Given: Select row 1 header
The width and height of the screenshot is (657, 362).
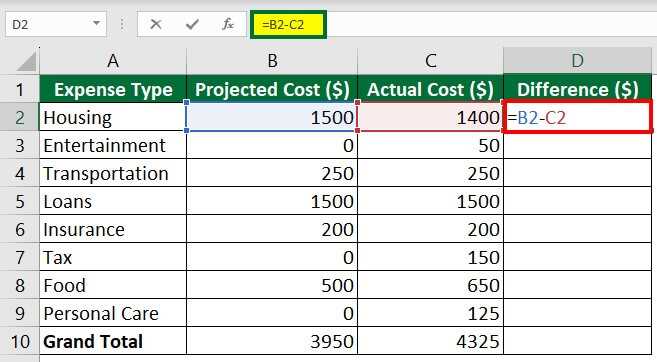Looking at the screenshot, I should coord(20,89).
